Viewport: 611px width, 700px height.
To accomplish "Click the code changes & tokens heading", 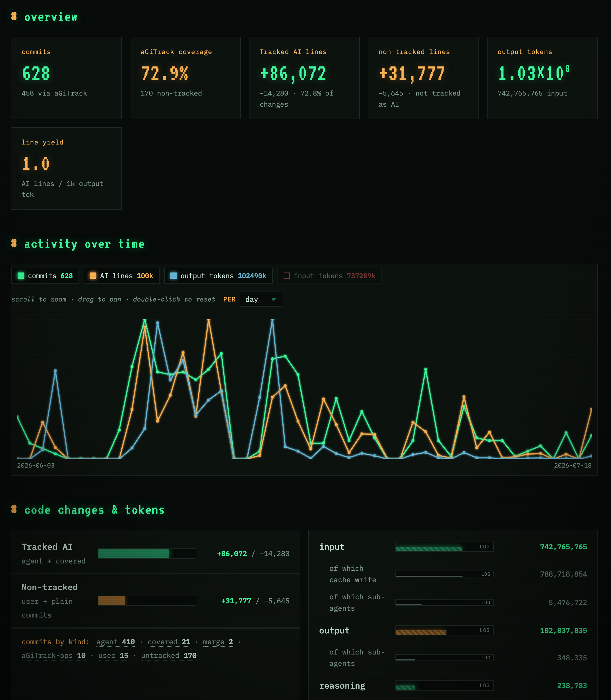I will 88,510.
